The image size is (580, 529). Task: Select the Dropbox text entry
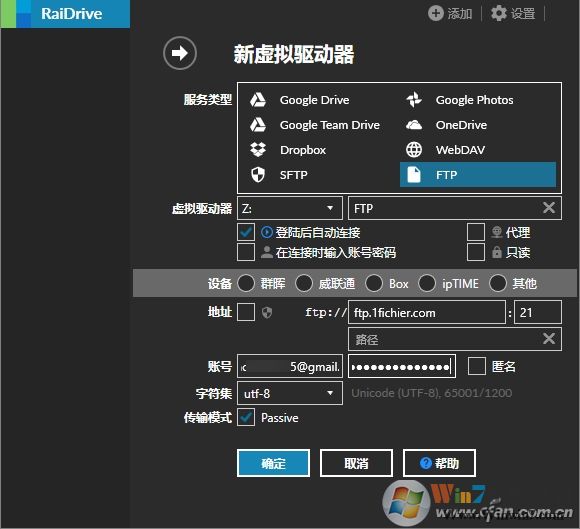tap(303, 150)
